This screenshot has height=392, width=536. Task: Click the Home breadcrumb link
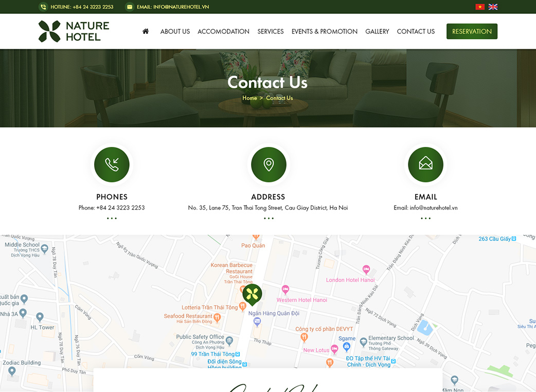pos(249,98)
